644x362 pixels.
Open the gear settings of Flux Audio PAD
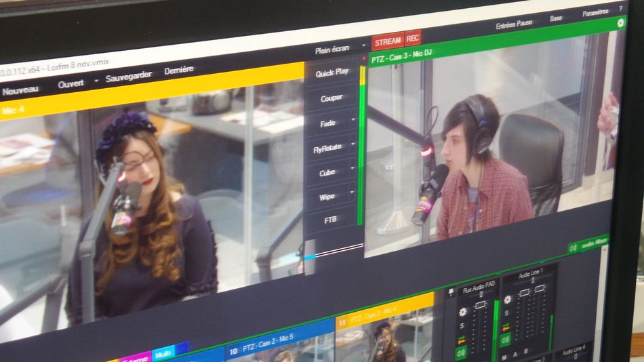pyautogui.click(x=463, y=312)
